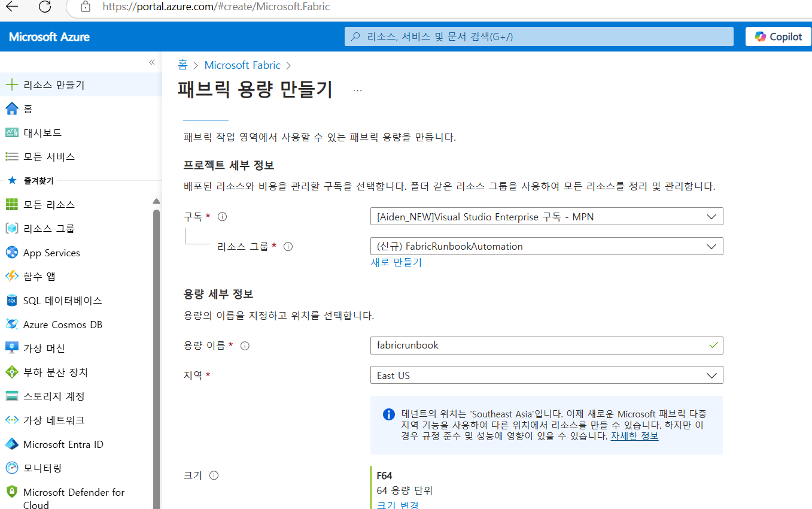This screenshot has height=509, width=812.
Task: Click the browser address bar URL
Action: (x=216, y=7)
